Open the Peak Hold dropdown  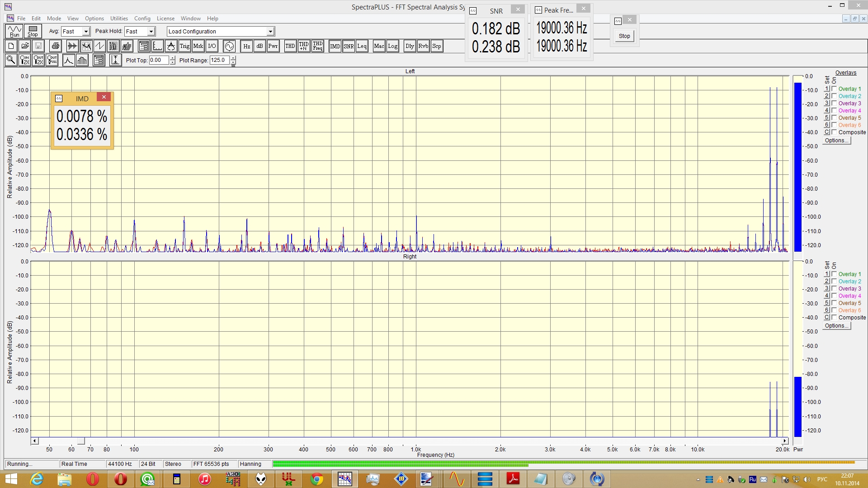pyautogui.click(x=151, y=32)
